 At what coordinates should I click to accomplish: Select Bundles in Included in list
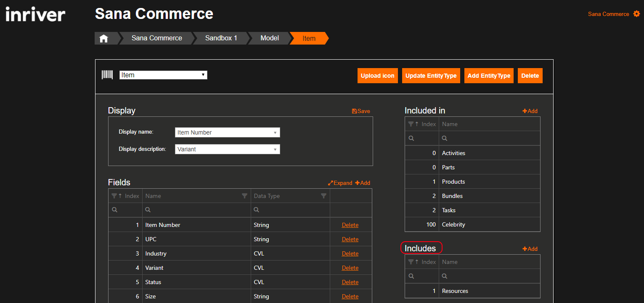(x=452, y=196)
